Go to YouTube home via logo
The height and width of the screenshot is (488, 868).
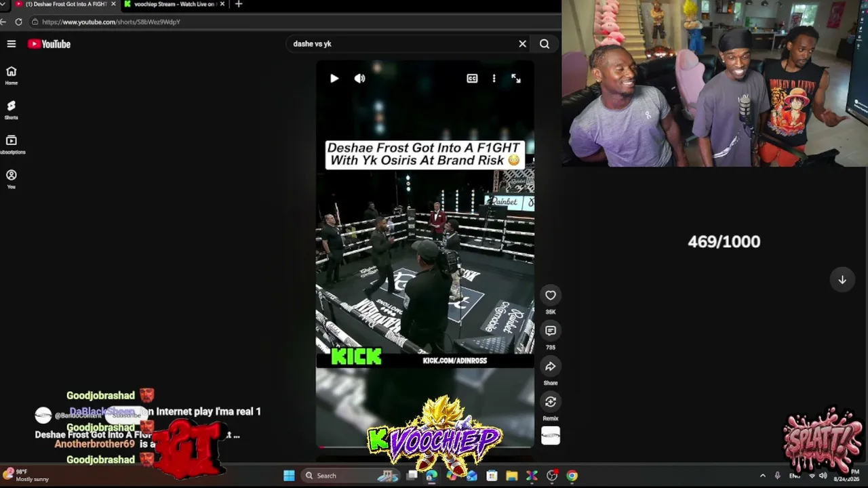[49, 44]
